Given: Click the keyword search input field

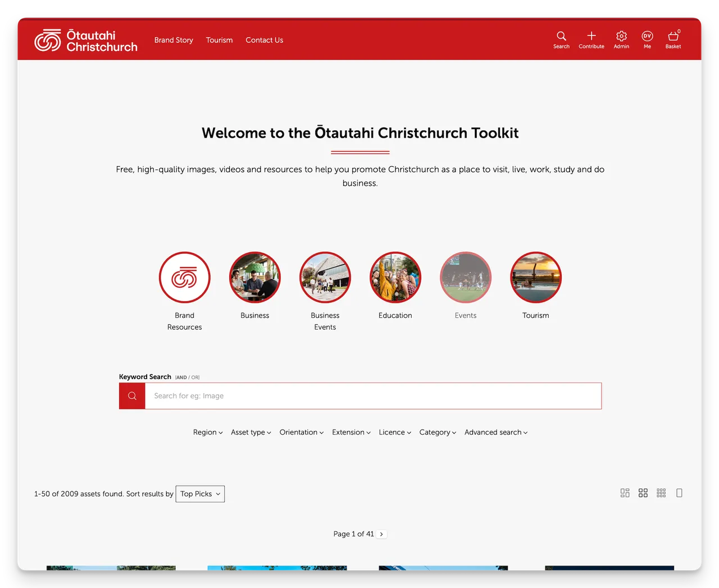Looking at the screenshot, I should tap(373, 396).
